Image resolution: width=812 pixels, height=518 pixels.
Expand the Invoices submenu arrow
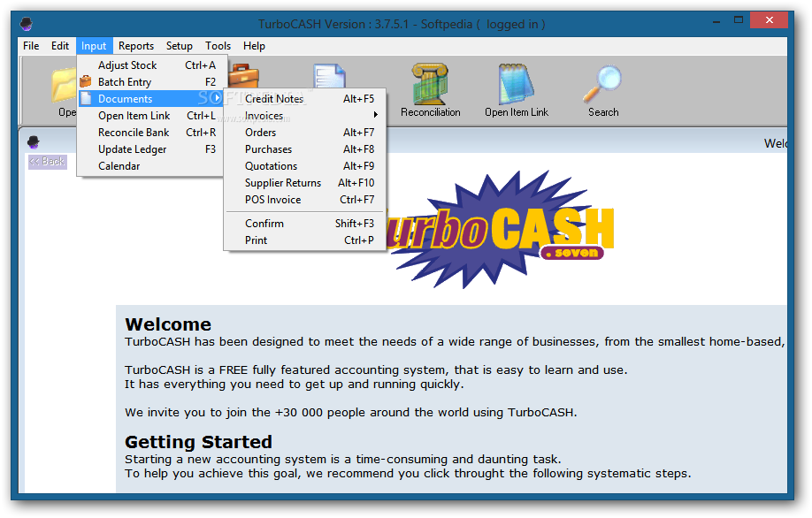[x=376, y=115]
